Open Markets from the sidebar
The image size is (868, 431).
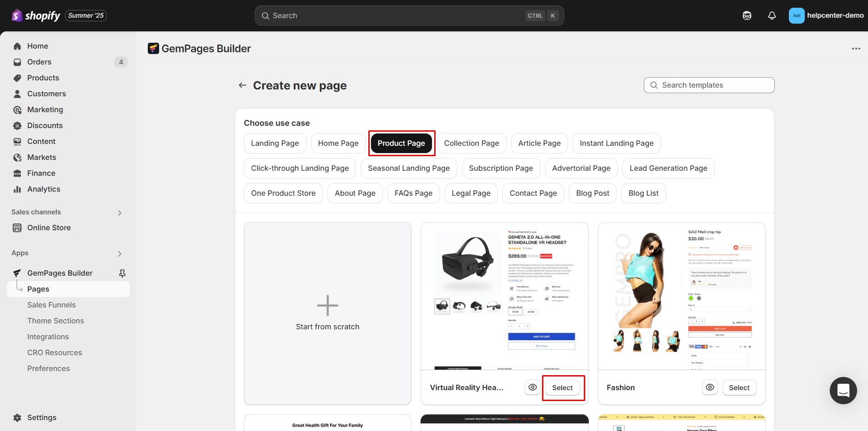(41, 157)
